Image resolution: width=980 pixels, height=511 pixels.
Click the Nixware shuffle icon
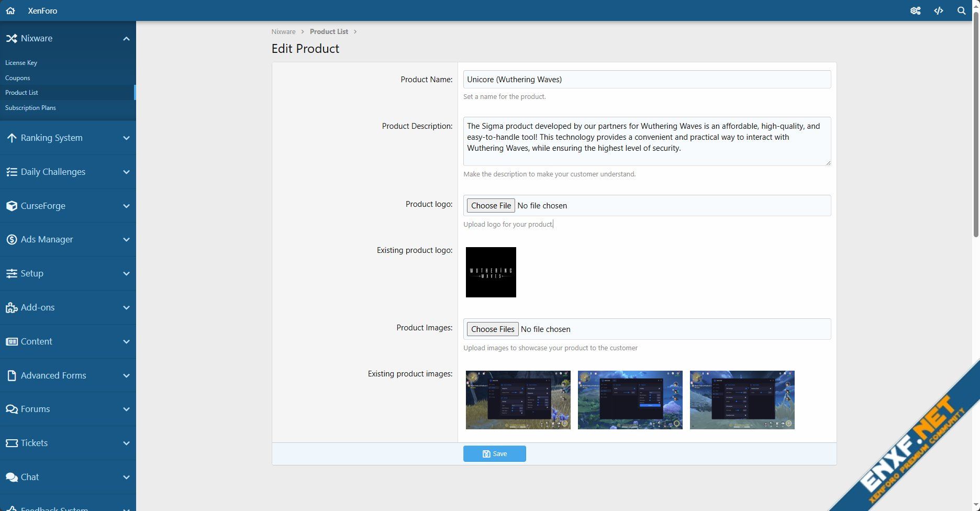12,38
